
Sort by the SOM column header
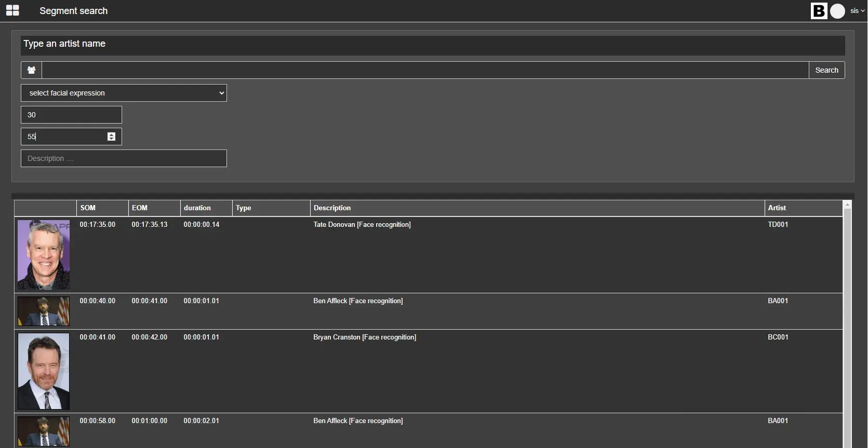(x=88, y=208)
